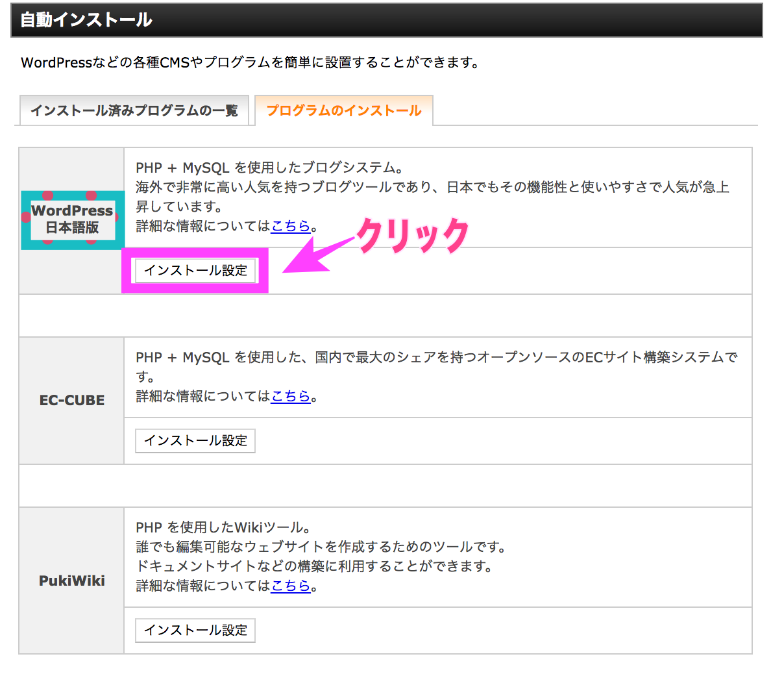Click the WordPress 日本語版 label cell

[72, 219]
